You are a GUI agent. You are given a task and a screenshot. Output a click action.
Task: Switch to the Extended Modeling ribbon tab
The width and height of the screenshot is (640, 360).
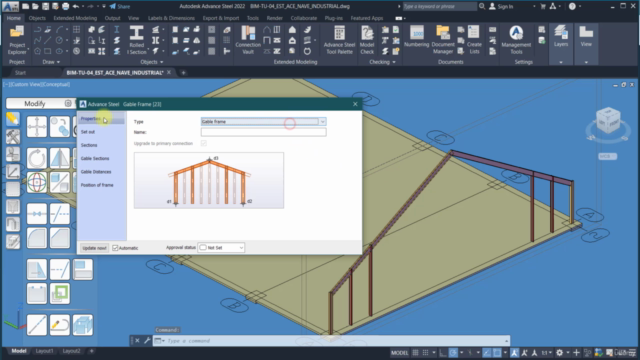click(75, 18)
